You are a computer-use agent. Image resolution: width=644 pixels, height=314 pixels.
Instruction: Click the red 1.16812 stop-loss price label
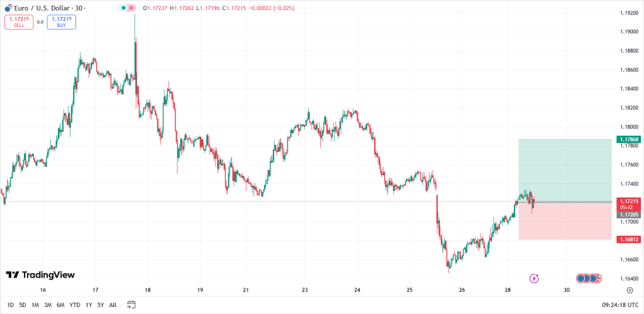(x=630, y=239)
